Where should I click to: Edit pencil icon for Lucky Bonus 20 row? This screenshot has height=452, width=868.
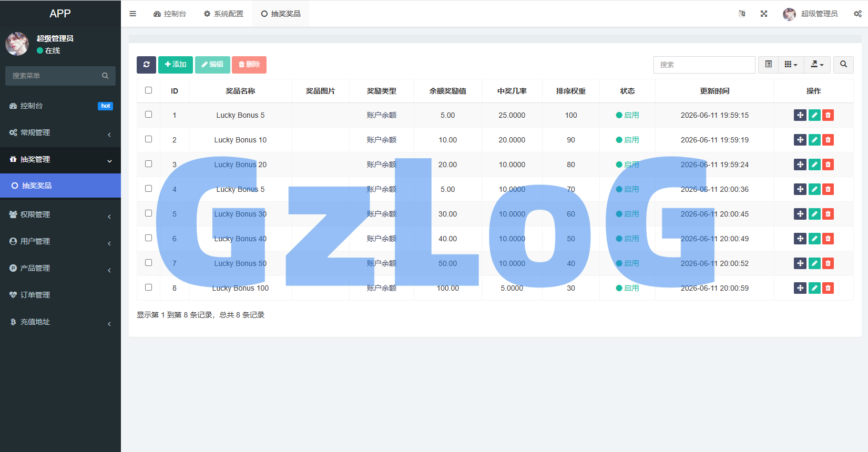pyautogui.click(x=814, y=165)
